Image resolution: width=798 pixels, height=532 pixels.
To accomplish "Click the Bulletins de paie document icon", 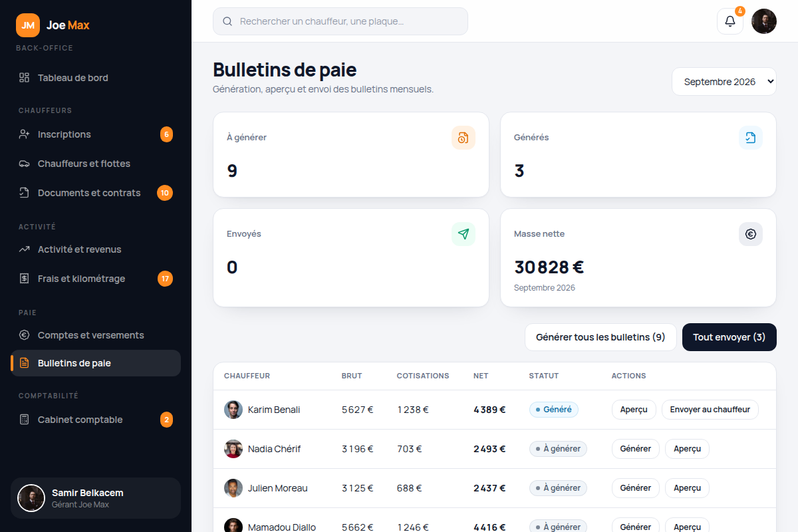I will click(24, 363).
